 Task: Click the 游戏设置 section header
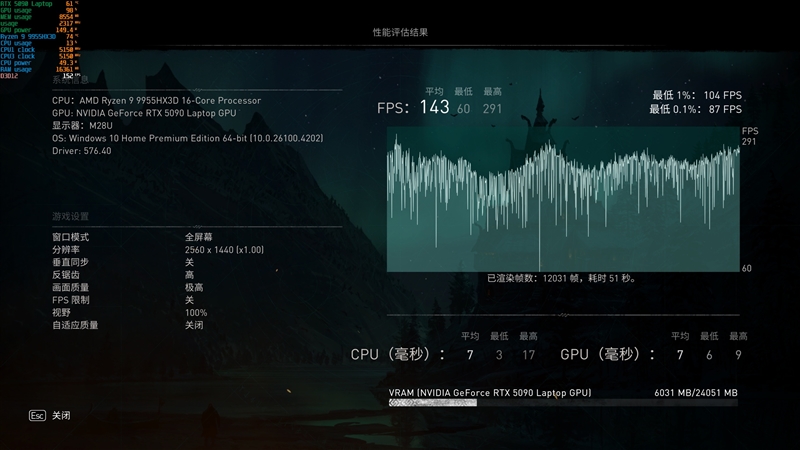coord(70,216)
